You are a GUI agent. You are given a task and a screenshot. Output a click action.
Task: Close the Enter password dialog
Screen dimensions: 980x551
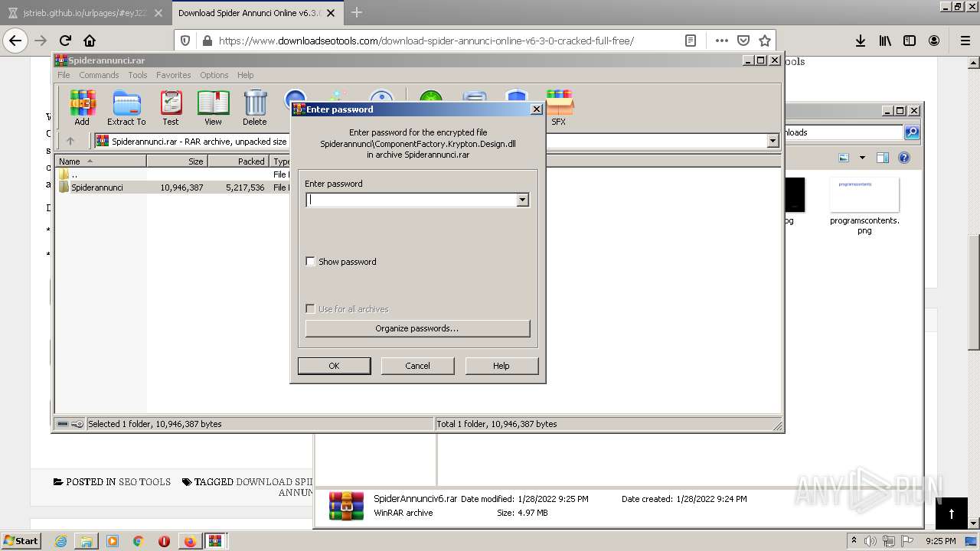[537, 109]
